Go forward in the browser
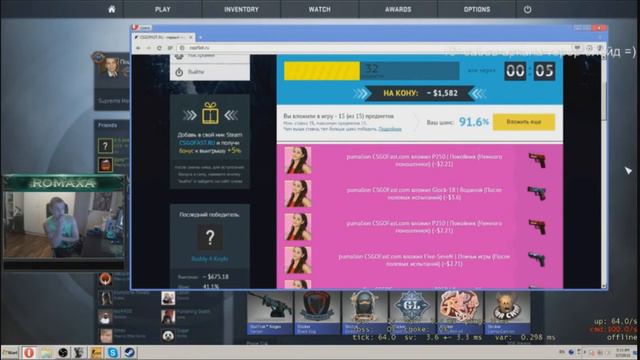The width and height of the screenshot is (640, 360). pos(149,48)
